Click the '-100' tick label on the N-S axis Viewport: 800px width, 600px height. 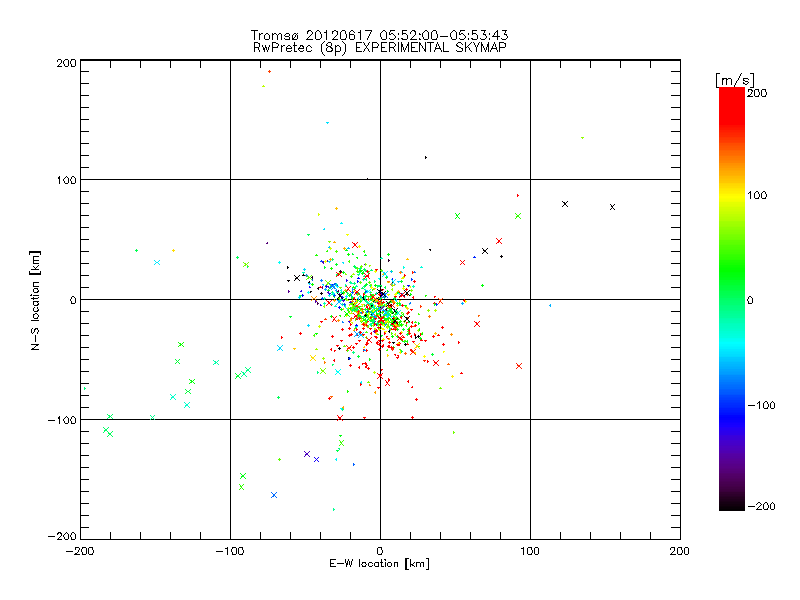[x=62, y=420]
